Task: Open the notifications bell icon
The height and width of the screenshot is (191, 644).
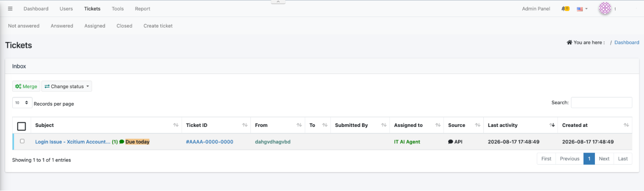Action: pyautogui.click(x=564, y=9)
